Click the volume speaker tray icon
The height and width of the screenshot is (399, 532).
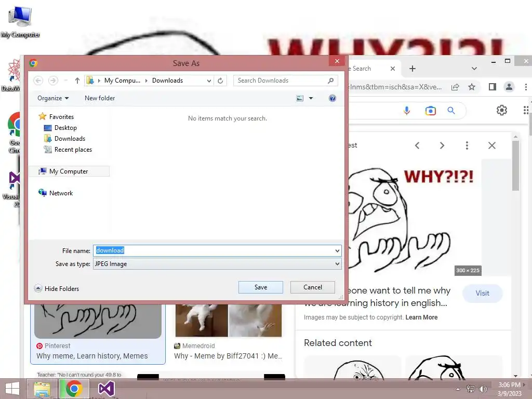click(483, 389)
